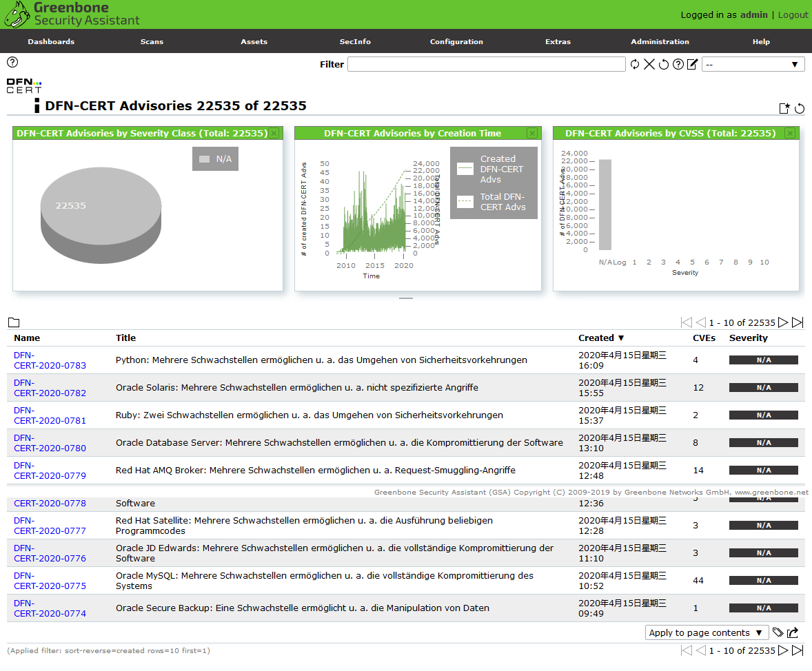The width and height of the screenshot is (812, 671).
Task: Open advisory DFN-CERT-2020-0782
Action: (x=50, y=388)
